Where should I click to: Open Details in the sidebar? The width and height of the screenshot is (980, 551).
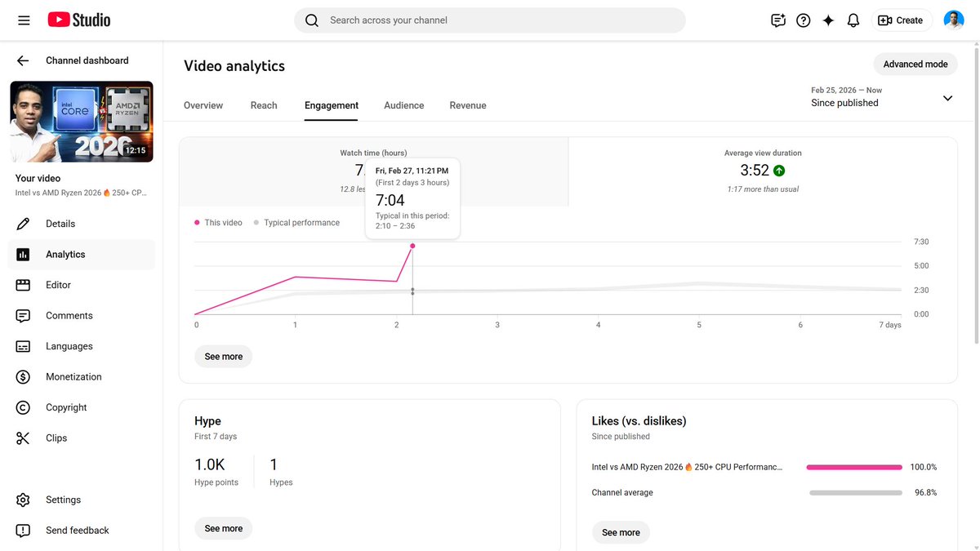coord(82,224)
